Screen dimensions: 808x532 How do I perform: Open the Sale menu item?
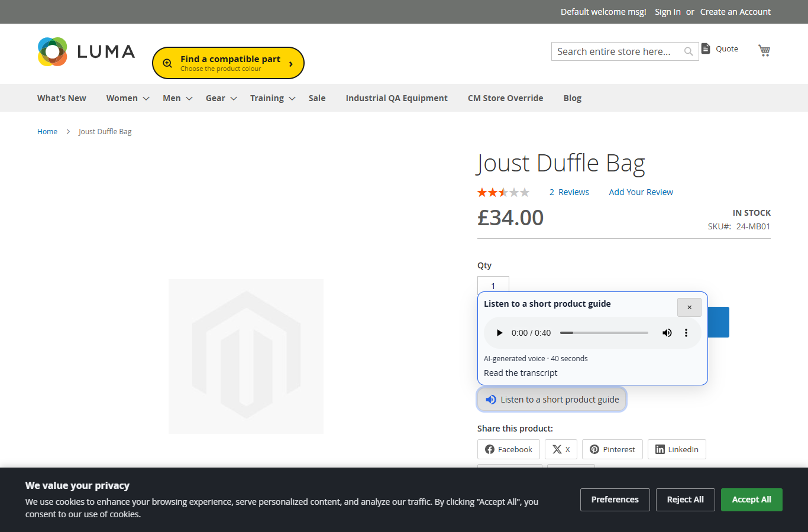coord(317,98)
